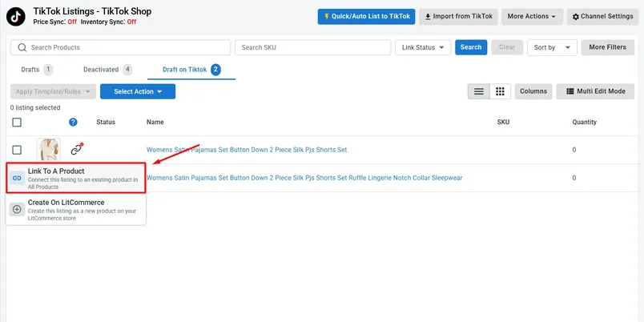The width and height of the screenshot is (644, 322).
Task: Click Import from TikTok button
Action: point(458,17)
